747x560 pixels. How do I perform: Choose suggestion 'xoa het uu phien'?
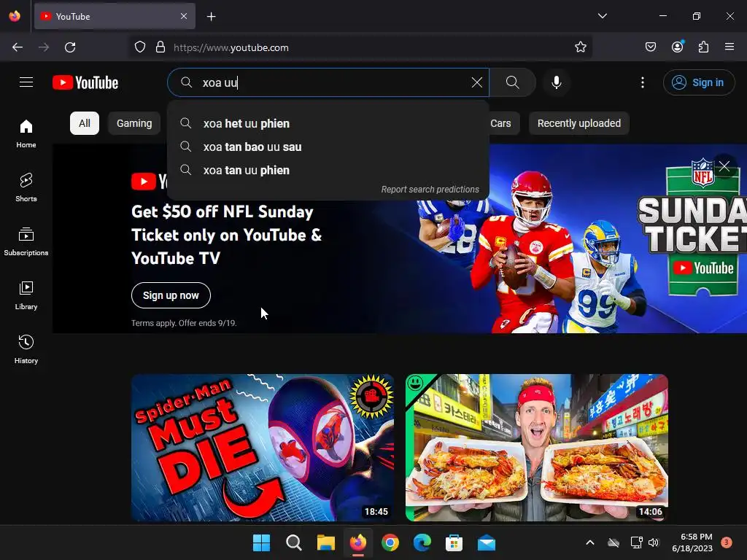[328, 123]
